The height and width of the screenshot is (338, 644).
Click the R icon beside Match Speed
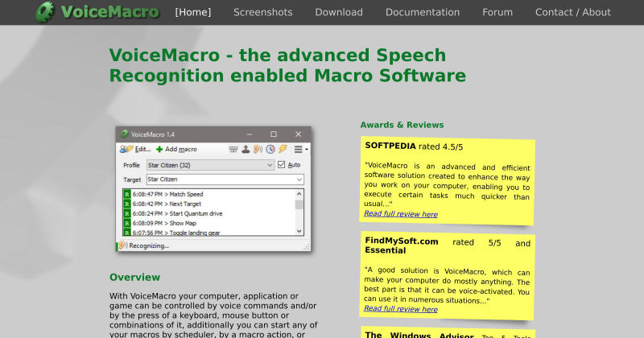tap(127, 194)
